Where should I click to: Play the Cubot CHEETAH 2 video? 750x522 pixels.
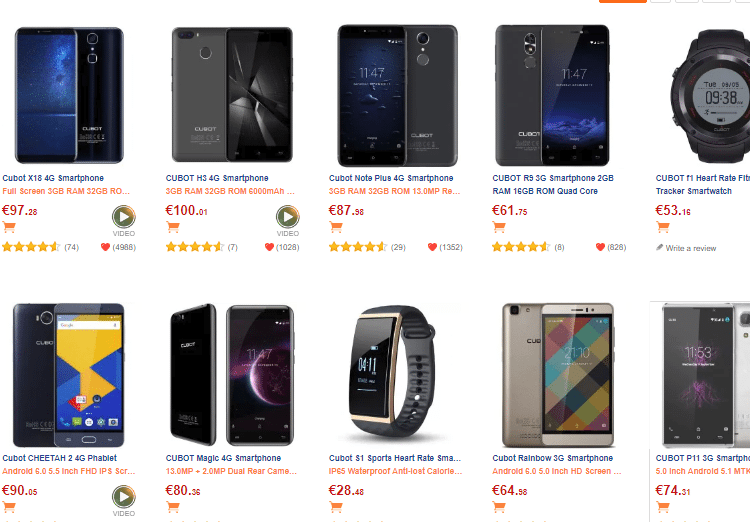pyautogui.click(x=124, y=496)
